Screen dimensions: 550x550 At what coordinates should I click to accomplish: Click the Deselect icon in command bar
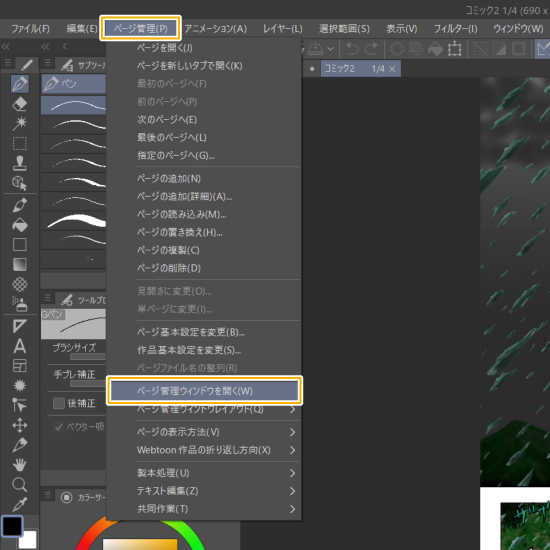480,49
